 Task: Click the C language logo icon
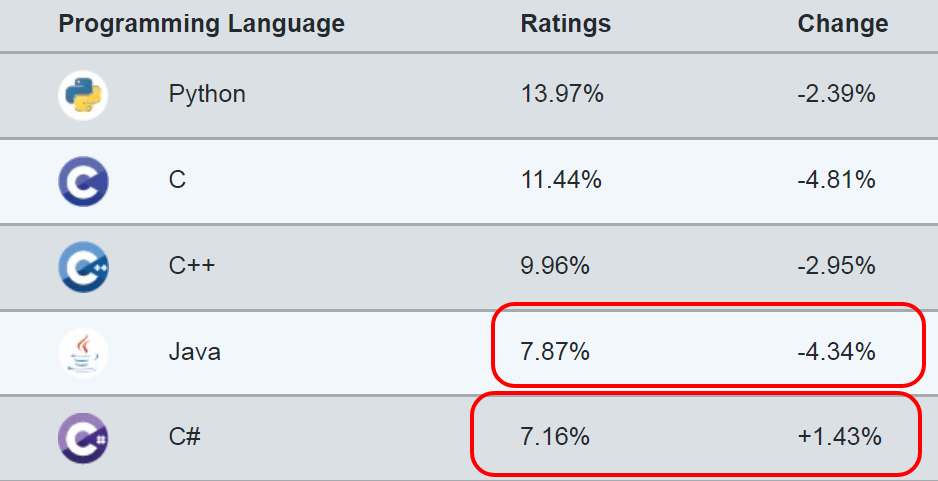tap(83, 181)
